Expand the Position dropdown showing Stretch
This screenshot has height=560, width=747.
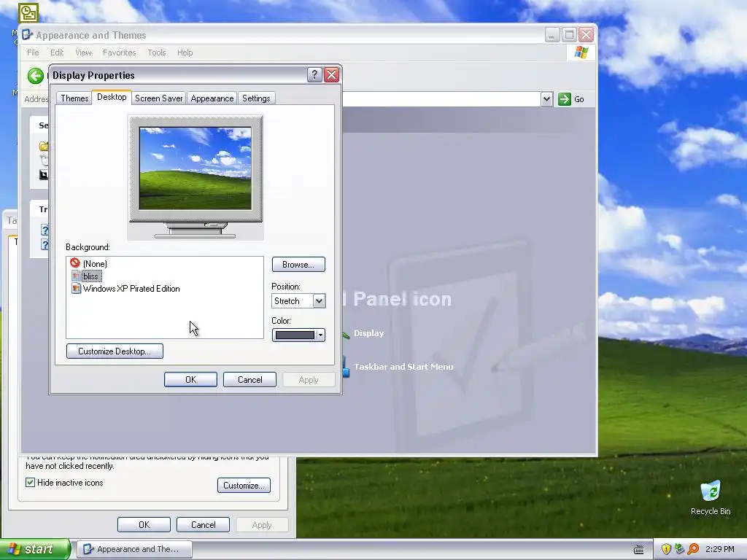click(319, 301)
